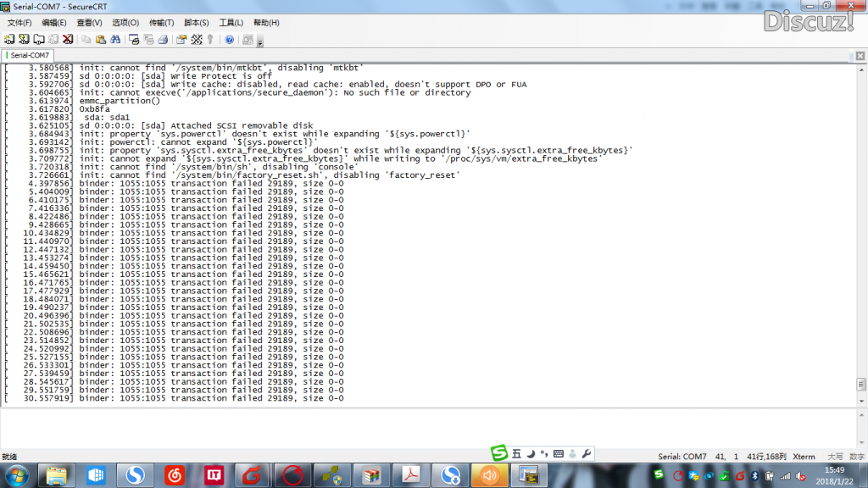This screenshot has height=488, width=868.
Task: Click the Help question mark toolbar icon
Action: click(x=229, y=39)
